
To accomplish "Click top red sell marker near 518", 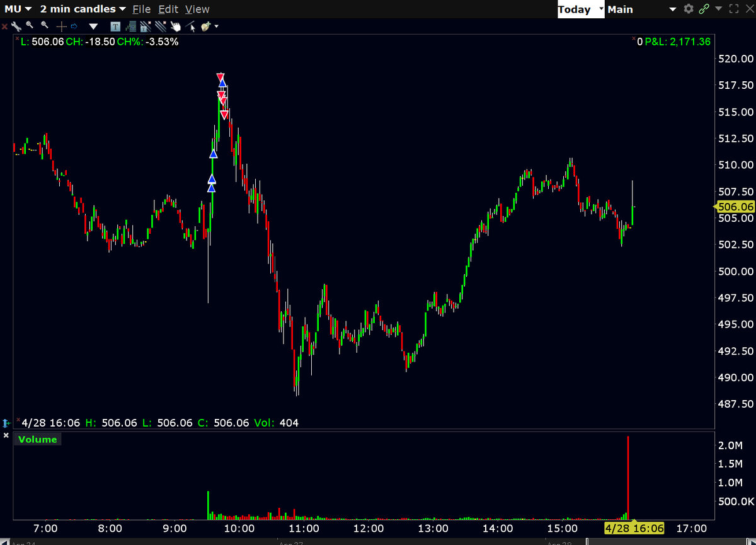I will 220,77.
